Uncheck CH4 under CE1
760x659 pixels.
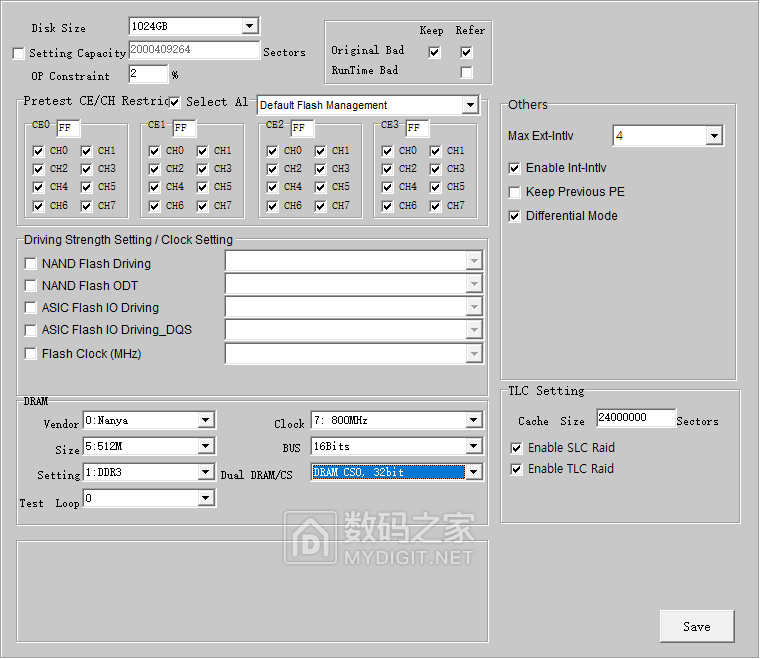(154, 187)
